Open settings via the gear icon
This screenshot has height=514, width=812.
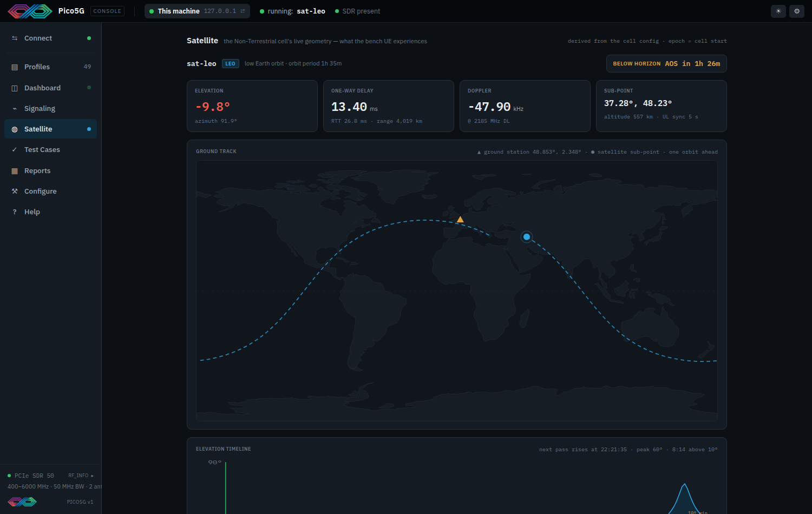pos(797,11)
